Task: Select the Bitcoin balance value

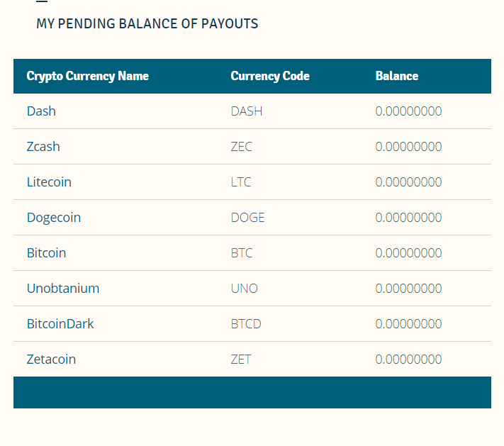Action: pos(408,253)
